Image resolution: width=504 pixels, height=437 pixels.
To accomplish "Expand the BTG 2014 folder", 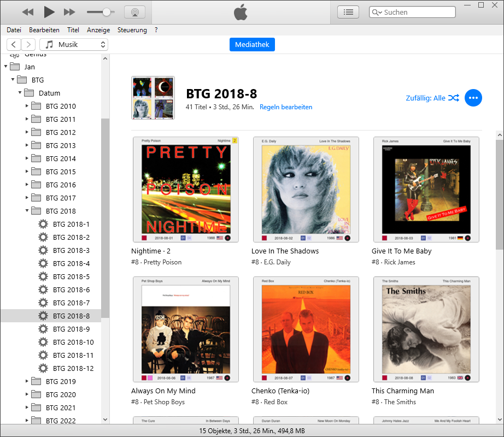I will click(x=27, y=158).
